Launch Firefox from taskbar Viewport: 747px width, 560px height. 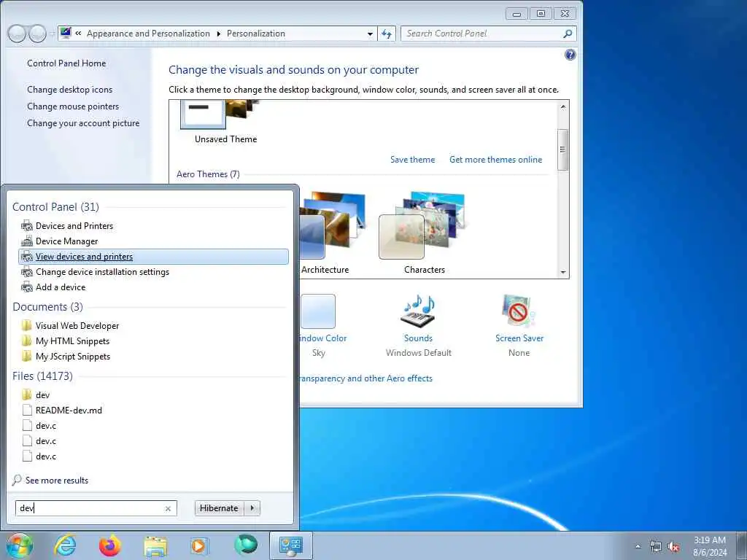[110, 545]
